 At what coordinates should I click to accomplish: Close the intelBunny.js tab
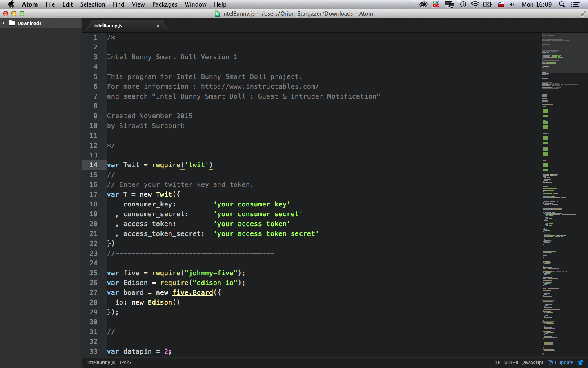pos(158,26)
